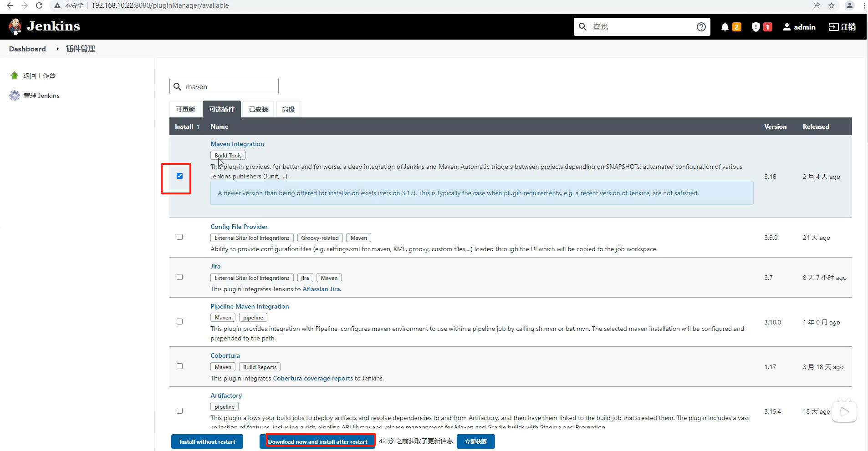Click 返回工作台 sidebar link
Image resolution: width=868 pixels, height=451 pixels.
click(40, 76)
